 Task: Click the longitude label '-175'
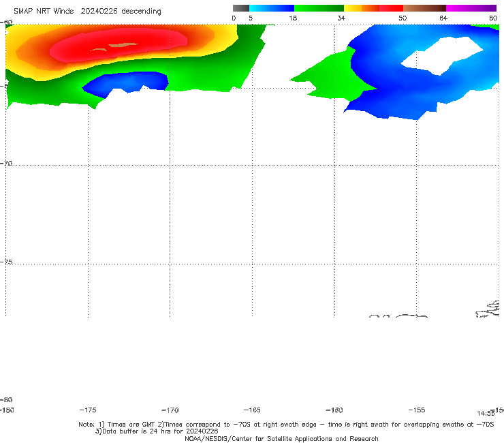[x=88, y=410]
